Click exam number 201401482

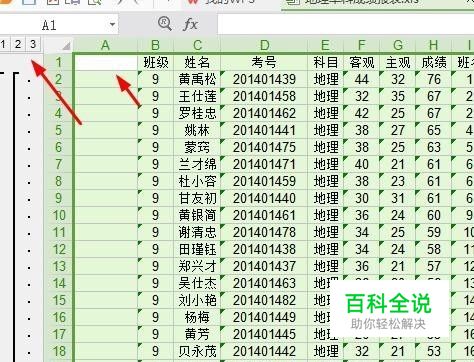click(264, 300)
